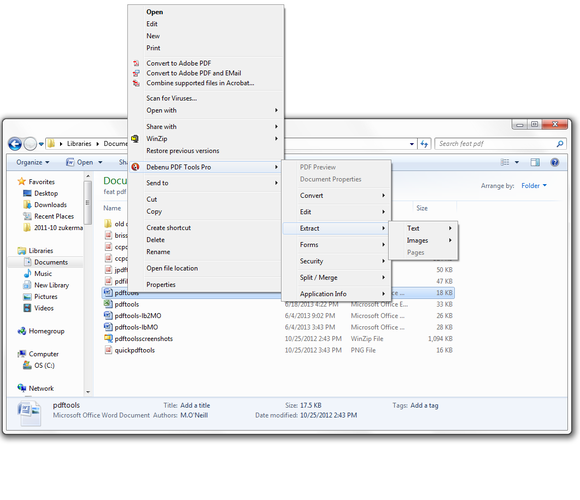This screenshot has height=500, width=580.
Task: Open the Organize dropdown menu
Action: [x=33, y=162]
